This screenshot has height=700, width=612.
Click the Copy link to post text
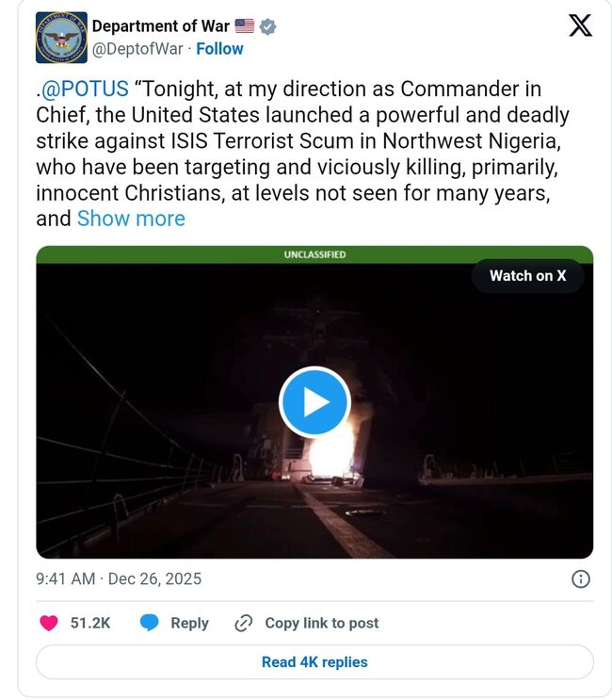coord(321,623)
